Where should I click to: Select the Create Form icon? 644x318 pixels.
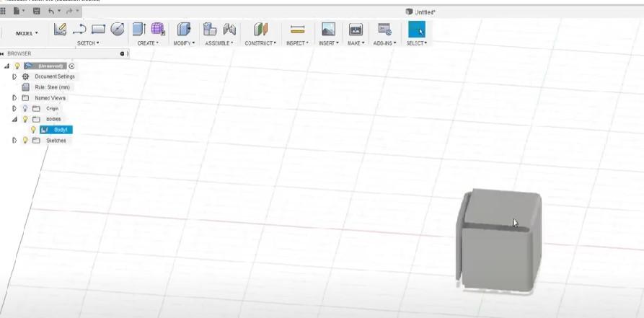pos(158,29)
